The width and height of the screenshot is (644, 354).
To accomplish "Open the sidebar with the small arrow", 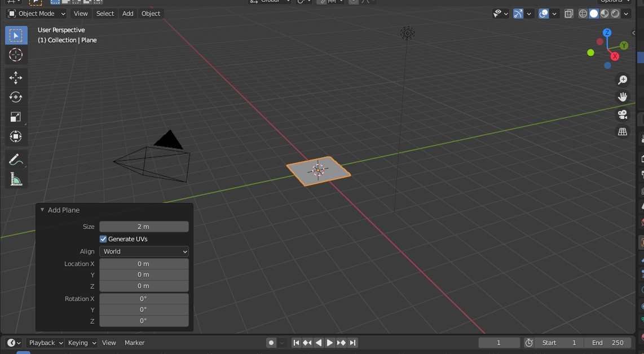I will [633, 33].
